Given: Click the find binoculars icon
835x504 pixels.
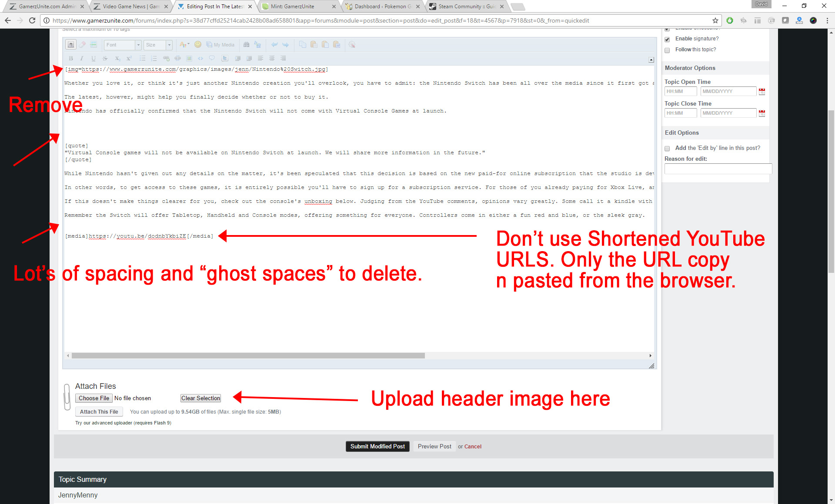Looking at the screenshot, I should [247, 44].
